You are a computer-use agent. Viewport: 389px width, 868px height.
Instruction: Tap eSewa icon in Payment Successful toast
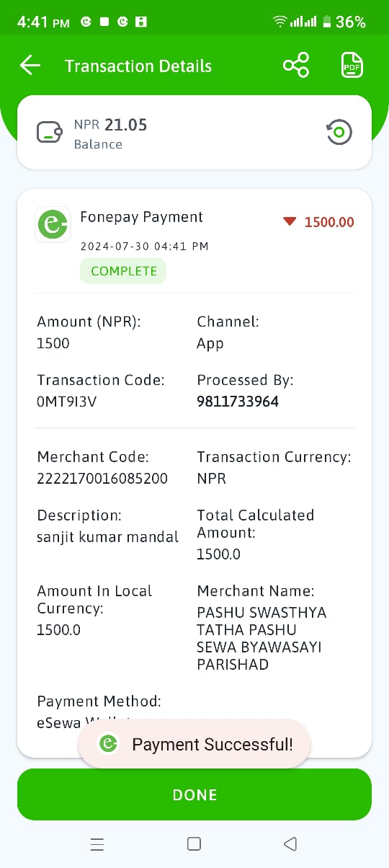click(x=109, y=744)
